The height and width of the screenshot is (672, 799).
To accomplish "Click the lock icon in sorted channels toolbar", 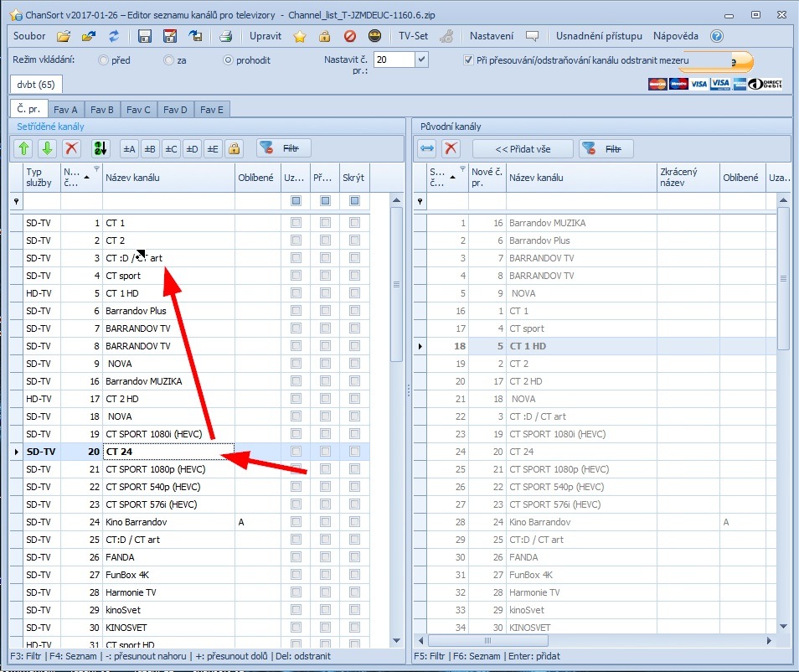I will (x=234, y=149).
